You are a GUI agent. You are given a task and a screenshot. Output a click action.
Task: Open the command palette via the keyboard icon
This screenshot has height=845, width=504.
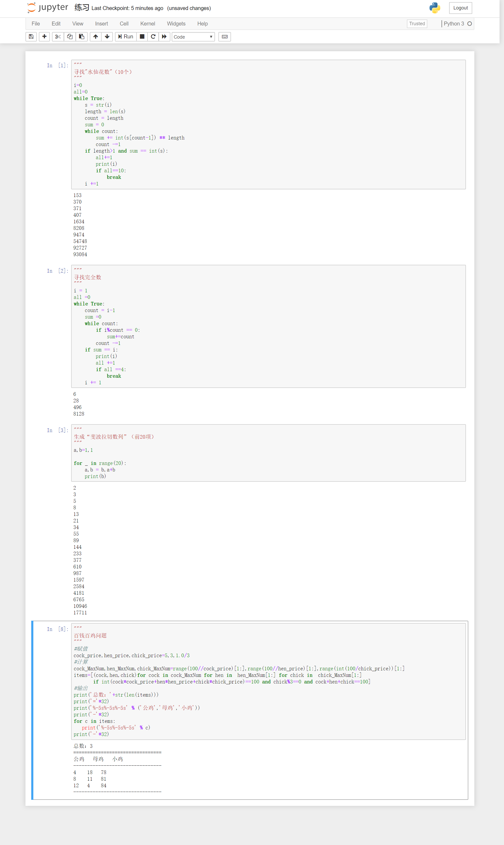(224, 37)
